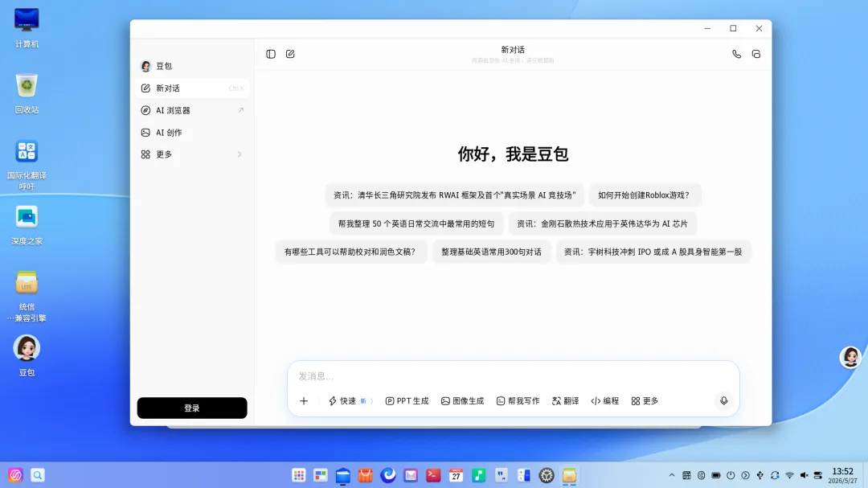The image size is (868, 488).
Task: Open the multitasking view icon in dock
Action: (x=321, y=475)
